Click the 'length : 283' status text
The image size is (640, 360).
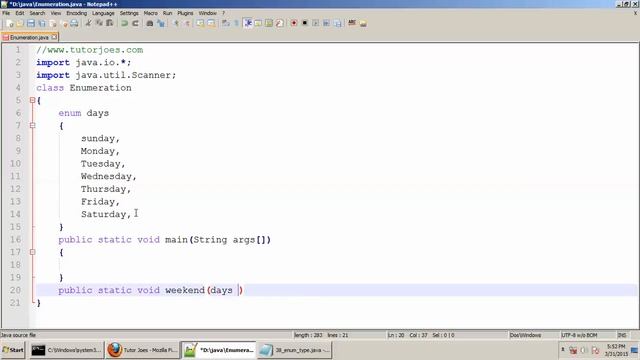[x=308, y=335]
